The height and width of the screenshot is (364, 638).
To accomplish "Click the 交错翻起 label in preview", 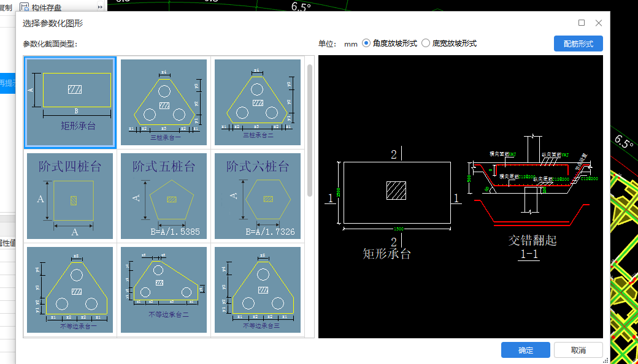I will click(x=532, y=240).
